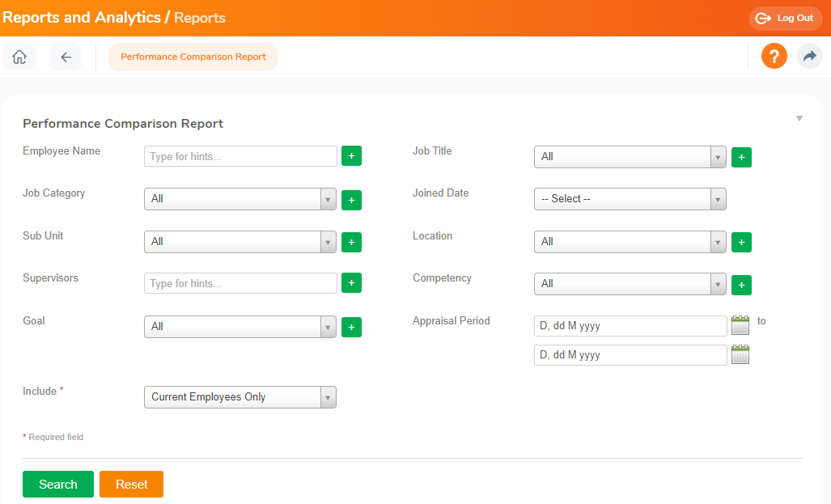Open the orange help question mark

(774, 56)
